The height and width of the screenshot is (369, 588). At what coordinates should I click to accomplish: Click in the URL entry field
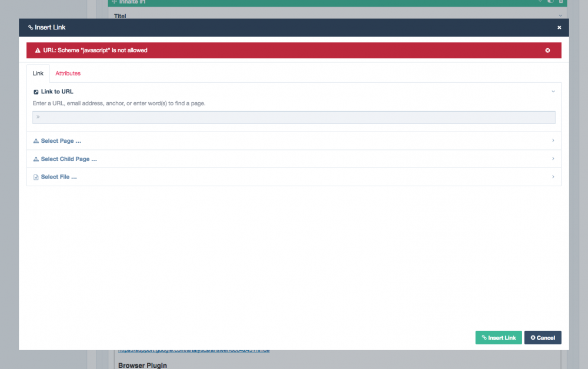294,117
